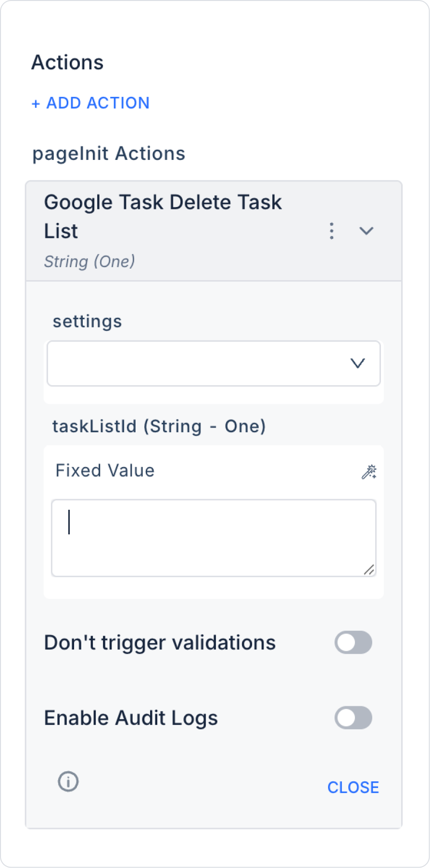The image size is (430, 868).
Task: Click the pageInit Actions heading
Action: click(109, 154)
